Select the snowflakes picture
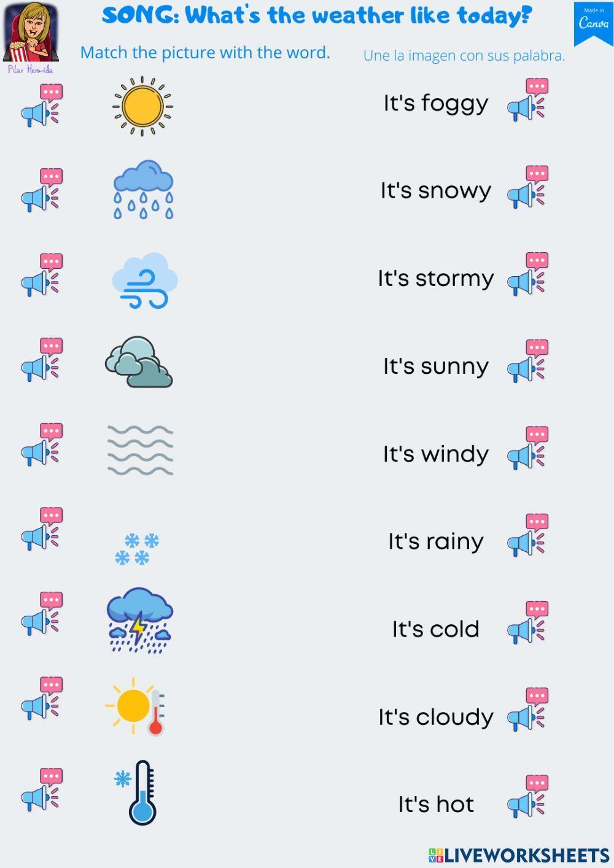Screen dimensions: 614x868 point(137,549)
